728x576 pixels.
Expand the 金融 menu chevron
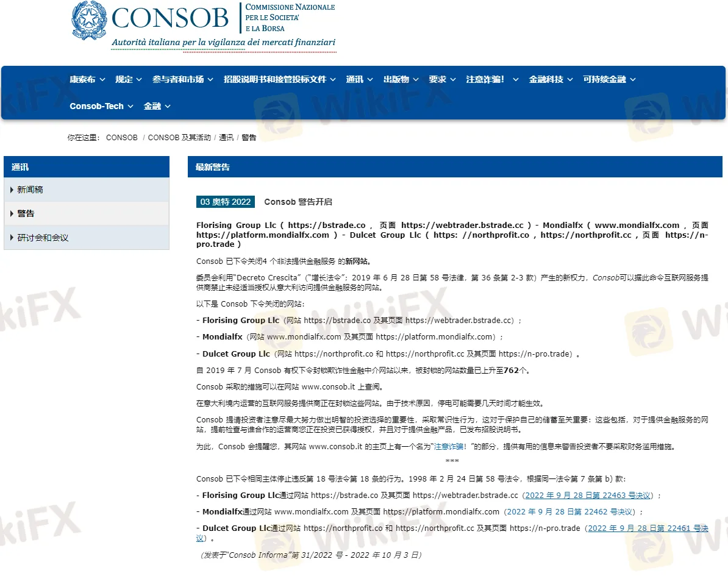tap(168, 107)
